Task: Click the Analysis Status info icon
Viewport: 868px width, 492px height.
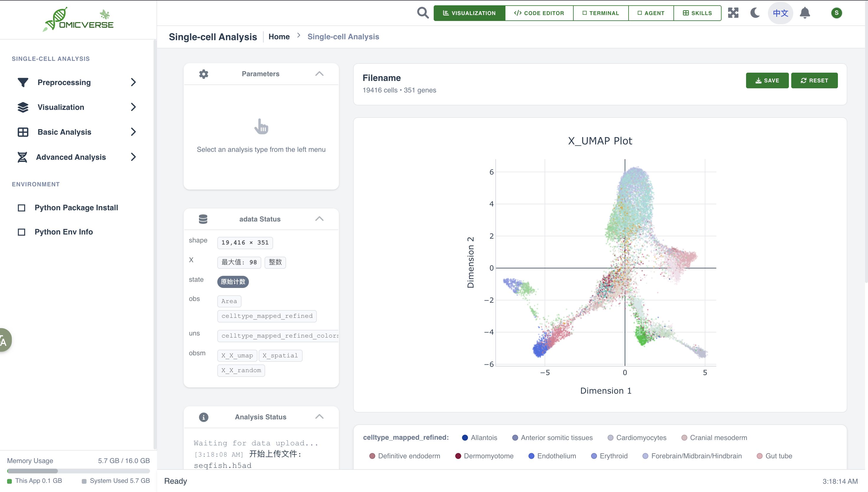Action: [204, 417]
